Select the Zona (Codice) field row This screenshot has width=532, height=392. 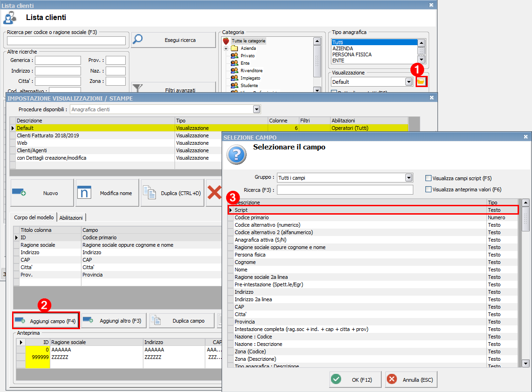(373, 351)
